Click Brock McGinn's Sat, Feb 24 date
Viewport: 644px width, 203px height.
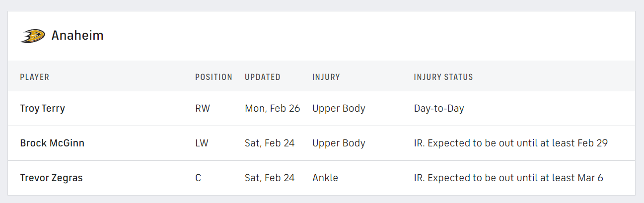point(270,143)
